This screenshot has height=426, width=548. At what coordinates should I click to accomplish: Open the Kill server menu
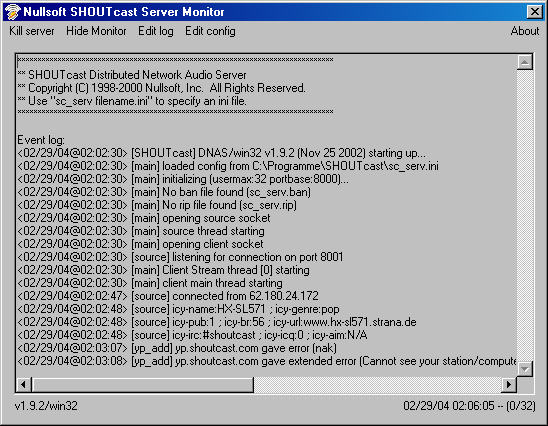[x=32, y=31]
